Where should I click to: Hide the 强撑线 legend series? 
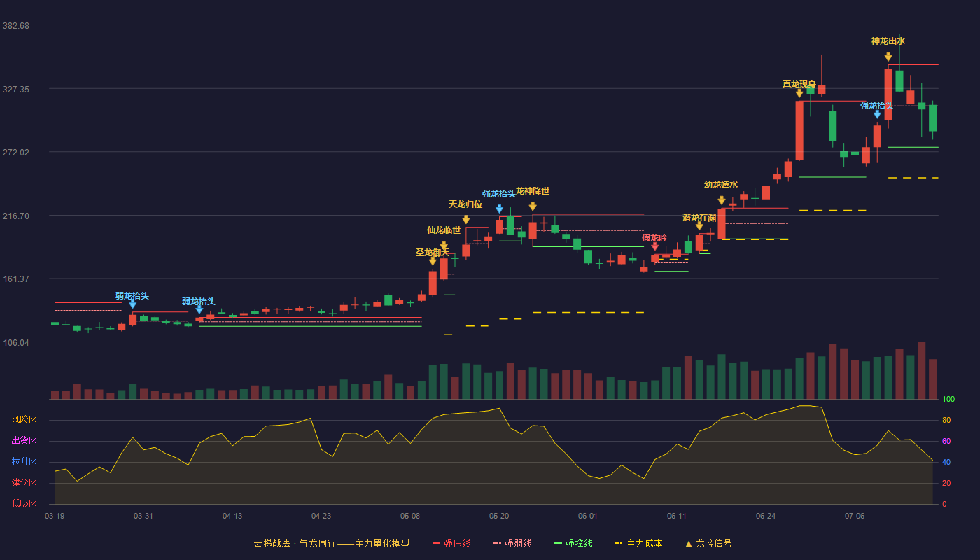(573, 543)
